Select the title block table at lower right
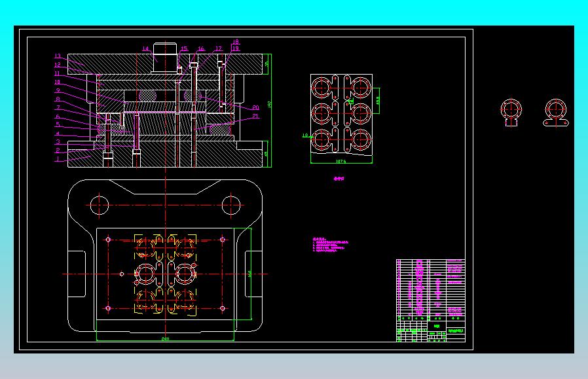Image resolution: width=588 pixels, height=379 pixels. tap(431, 300)
